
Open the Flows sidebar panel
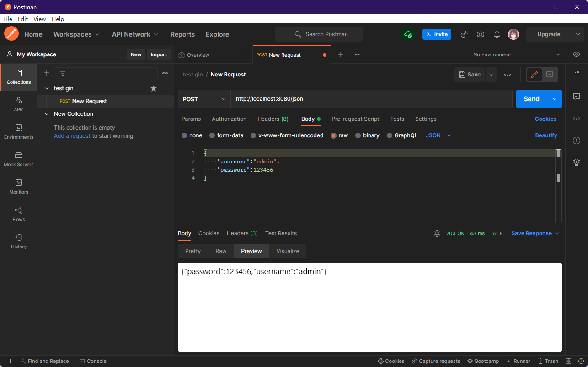(x=19, y=214)
